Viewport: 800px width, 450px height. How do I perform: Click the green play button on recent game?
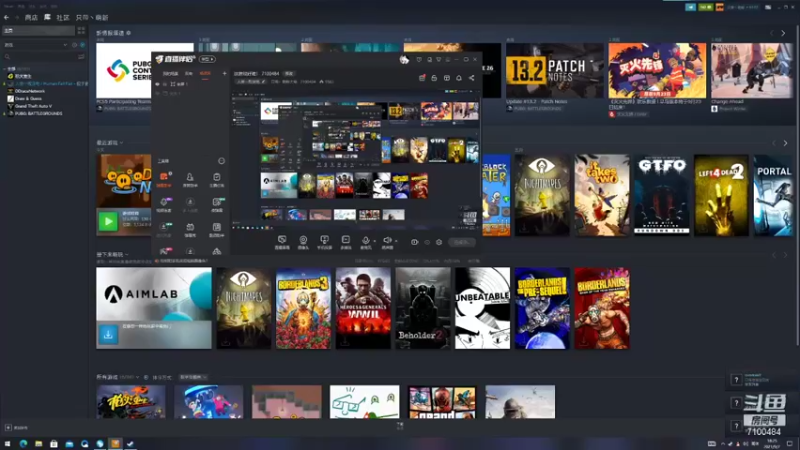108,221
